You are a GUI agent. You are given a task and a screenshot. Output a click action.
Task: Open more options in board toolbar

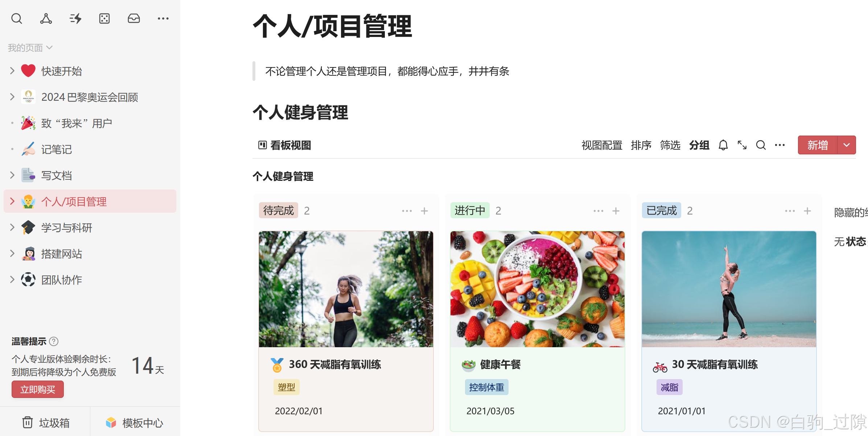coord(780,145)
